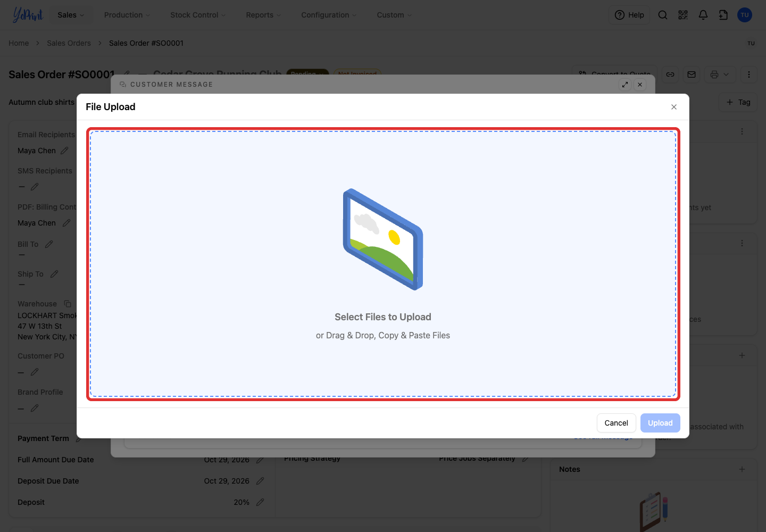Click the email envelope icon in order header

tap(692, 74)
